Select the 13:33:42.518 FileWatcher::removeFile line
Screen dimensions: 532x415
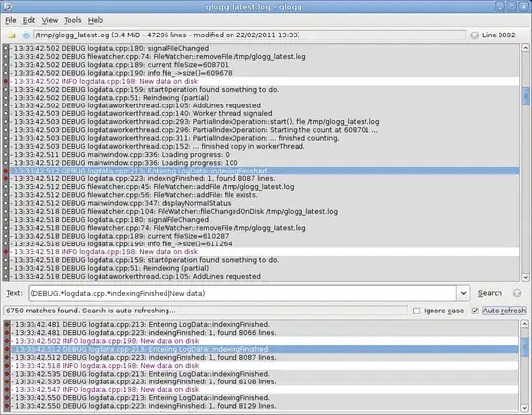coord(264,228)
